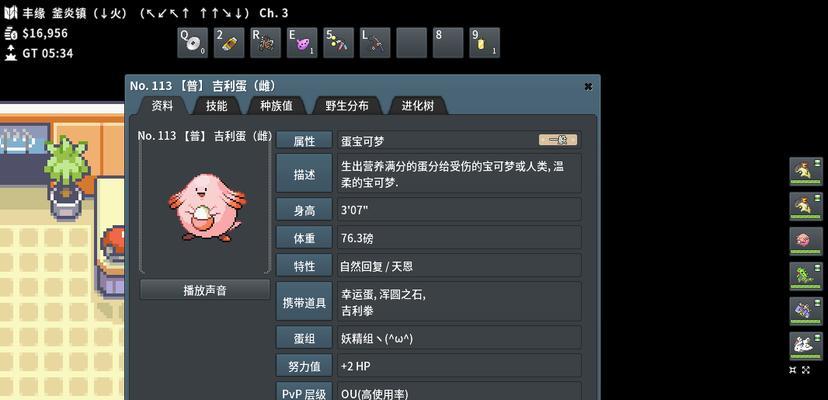Open the Pokedex book icon near location name

(11, 13)
